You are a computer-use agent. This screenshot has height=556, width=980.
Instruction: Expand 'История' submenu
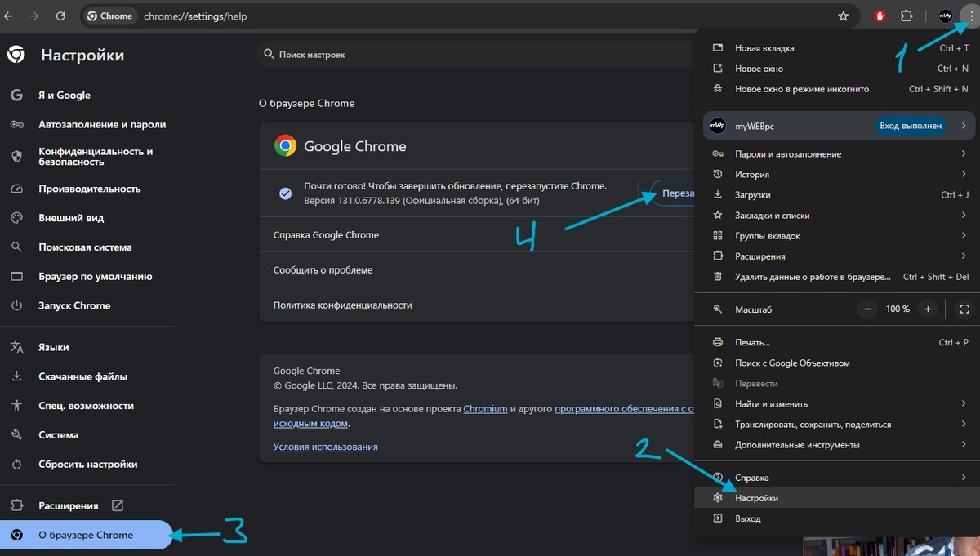pos(835,175)
